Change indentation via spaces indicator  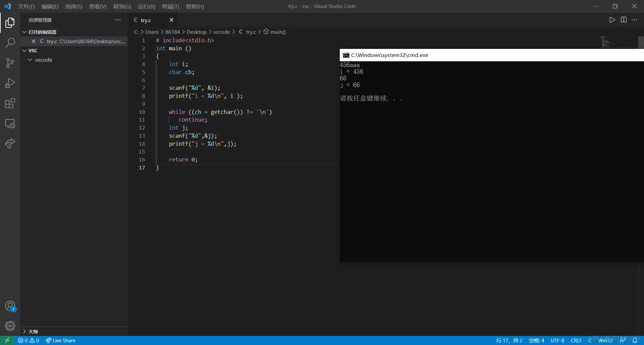tap(537, 340)
